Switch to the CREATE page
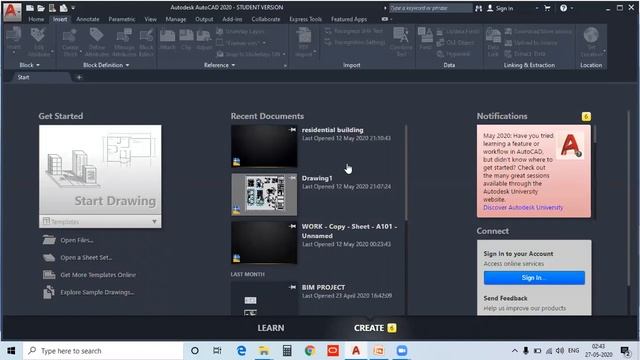Viewport: 640px width, 360px height. pos(369,328)
